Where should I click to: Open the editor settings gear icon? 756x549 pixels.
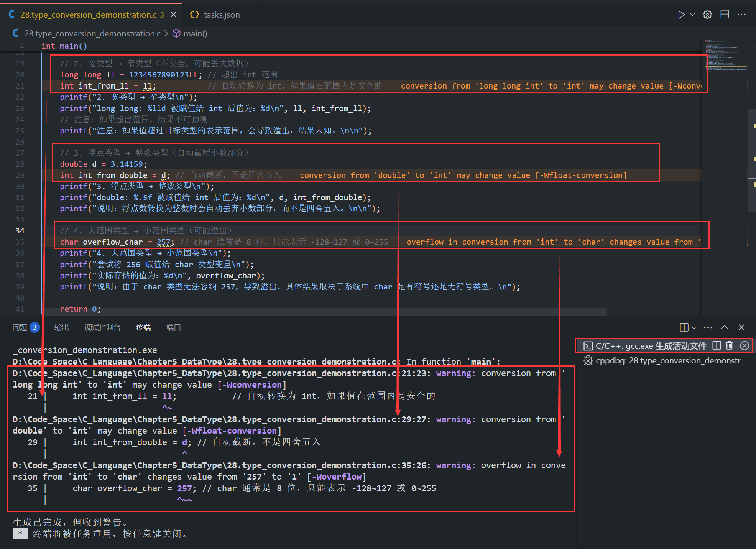707,15
